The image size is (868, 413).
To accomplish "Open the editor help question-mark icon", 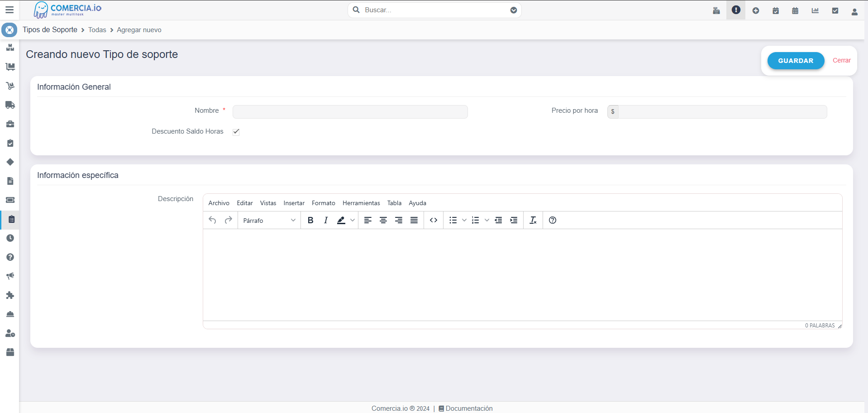I will [x=553, y=220].
